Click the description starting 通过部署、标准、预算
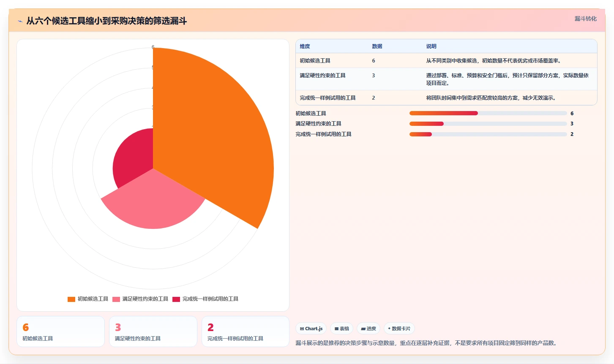The image size is (614, 364). pyautogui.click(x=507, y=79)
